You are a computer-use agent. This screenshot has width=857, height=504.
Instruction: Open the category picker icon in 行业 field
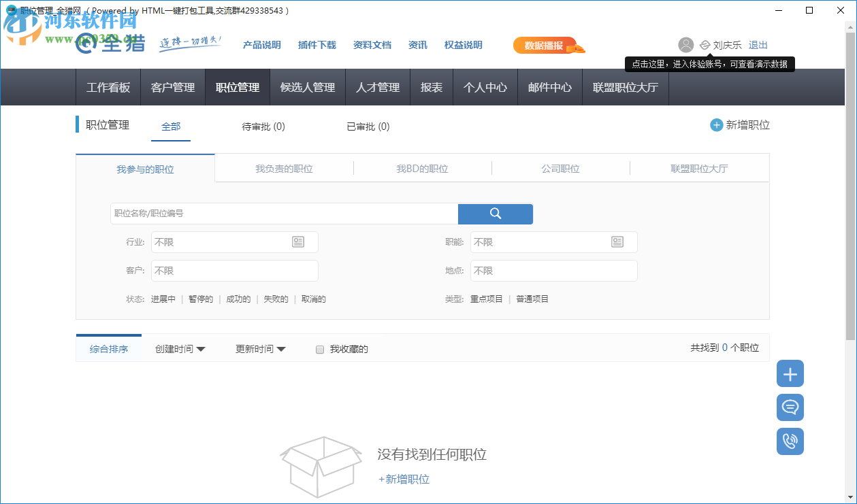tap(300, 241)
